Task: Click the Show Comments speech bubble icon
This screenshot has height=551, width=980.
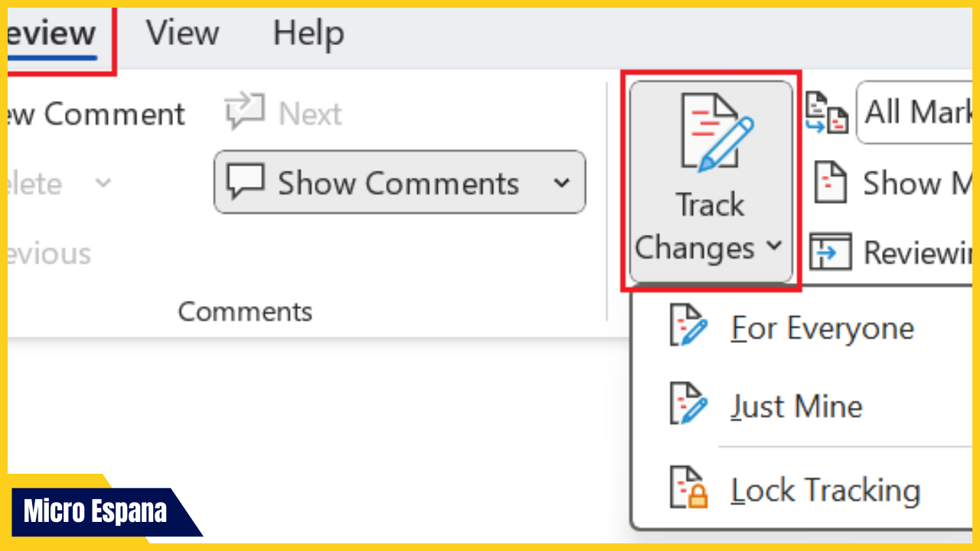Action: [x=245, y=181]
